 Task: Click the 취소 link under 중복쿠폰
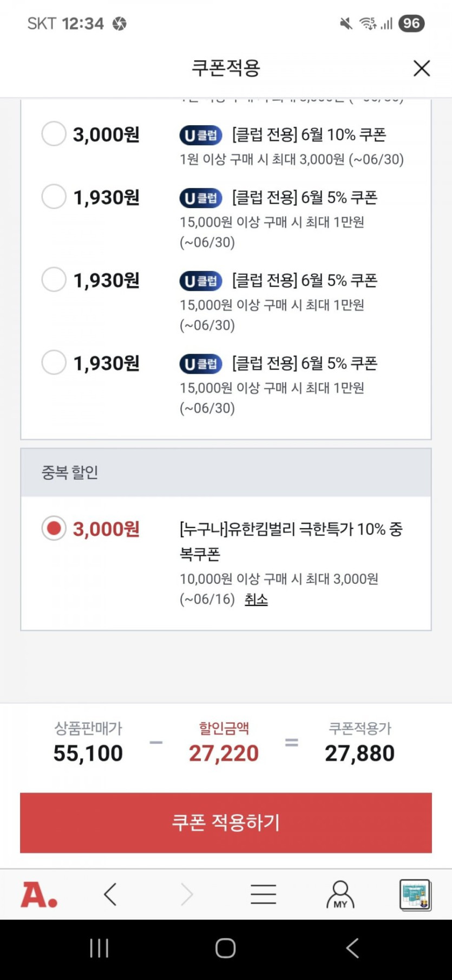tap(256, 599)
